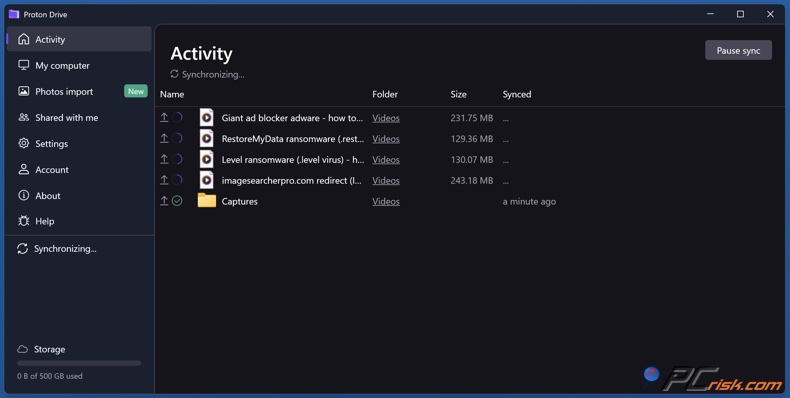Click the New badge on Photos import

click(x=136, y=91)
